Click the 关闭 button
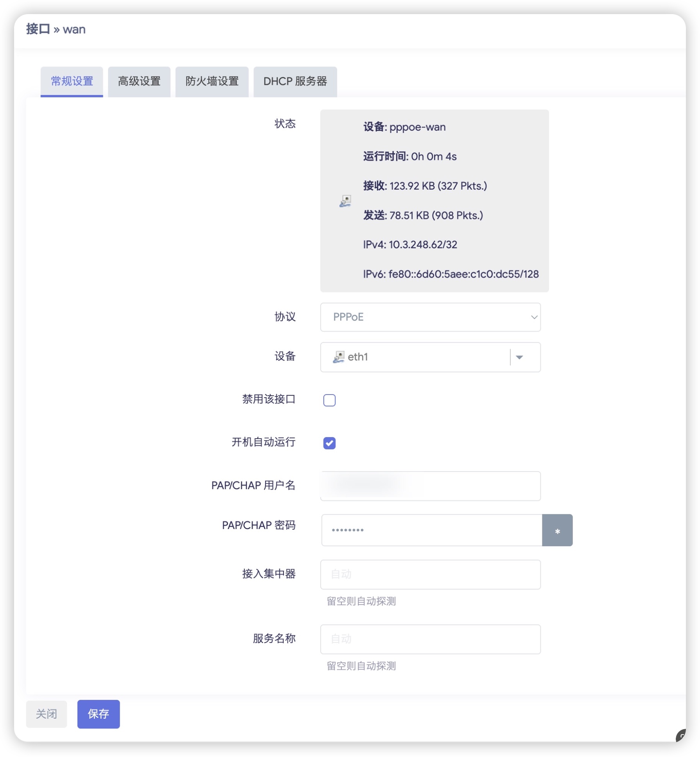The height and width of the screenshot is (757, 700). coord(47,714)
